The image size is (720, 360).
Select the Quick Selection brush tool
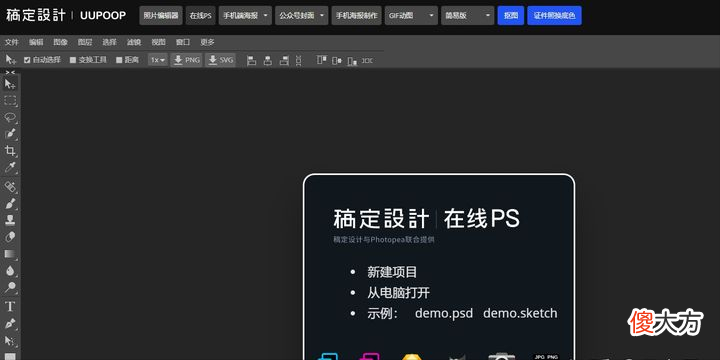(x=10, y=134)
